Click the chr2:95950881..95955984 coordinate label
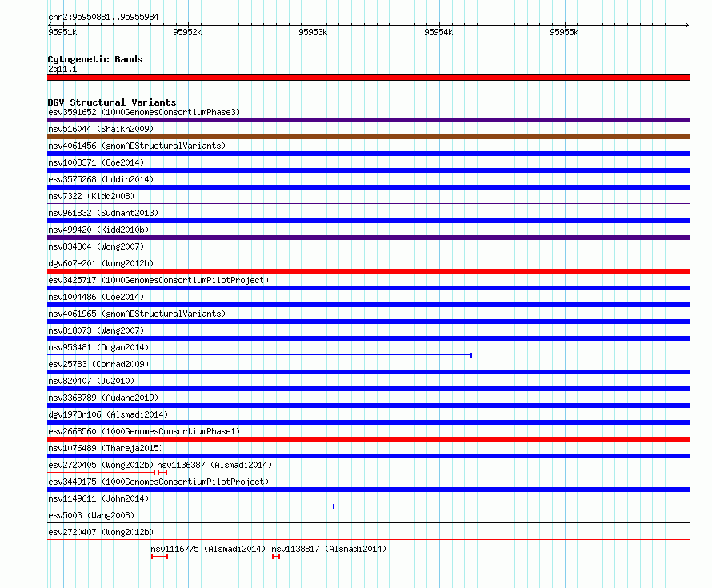The width and height of the screenshot is (712, 588). point(103,18)
